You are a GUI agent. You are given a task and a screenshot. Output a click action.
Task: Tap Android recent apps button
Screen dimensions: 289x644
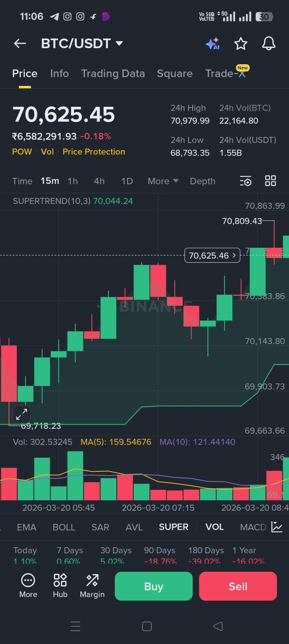click(75, 626)
